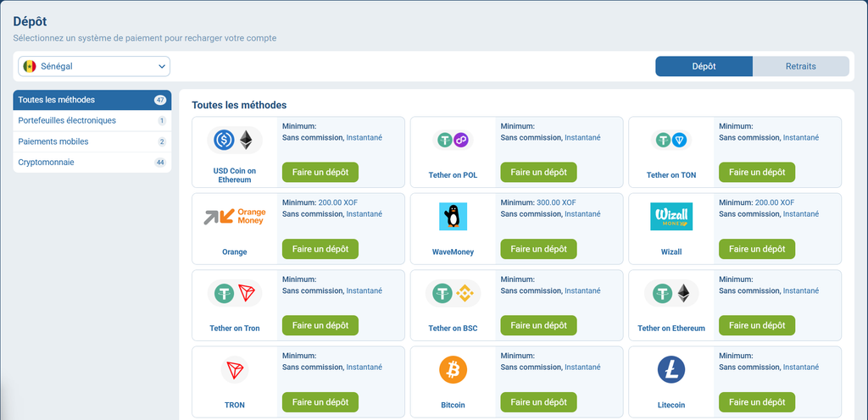Click Faire un dépôt for TRON
The height and width of the screenshot is (420, 868).
(x=320, y=401)
